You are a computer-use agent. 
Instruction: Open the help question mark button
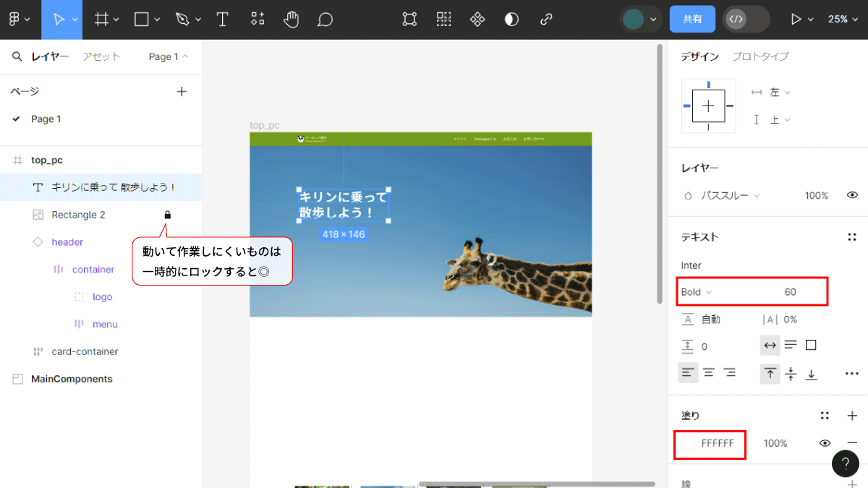845,463
